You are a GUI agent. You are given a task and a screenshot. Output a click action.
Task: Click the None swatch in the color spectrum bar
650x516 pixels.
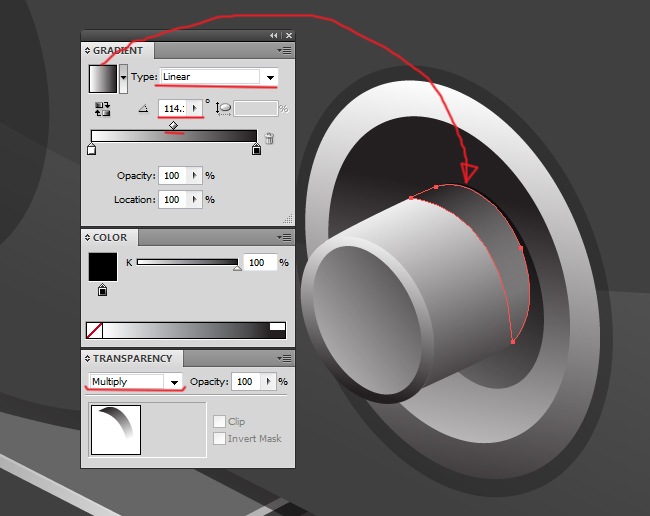coord(95,330)
